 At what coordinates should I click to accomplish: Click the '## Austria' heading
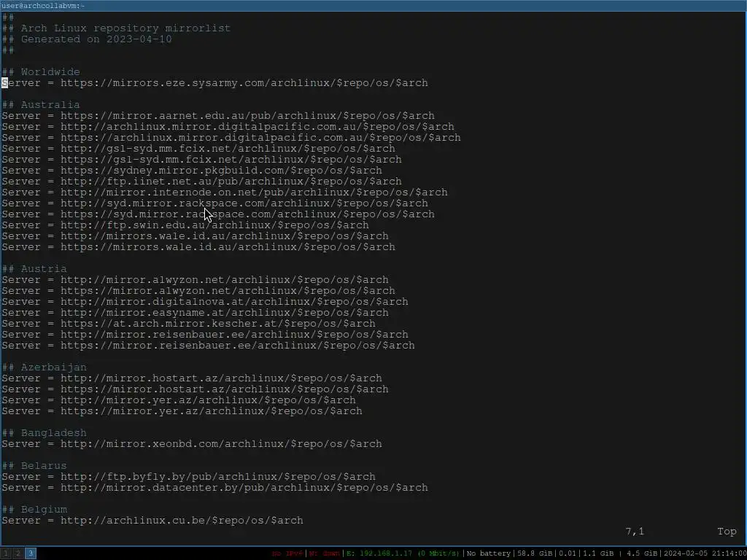(34, 269)
